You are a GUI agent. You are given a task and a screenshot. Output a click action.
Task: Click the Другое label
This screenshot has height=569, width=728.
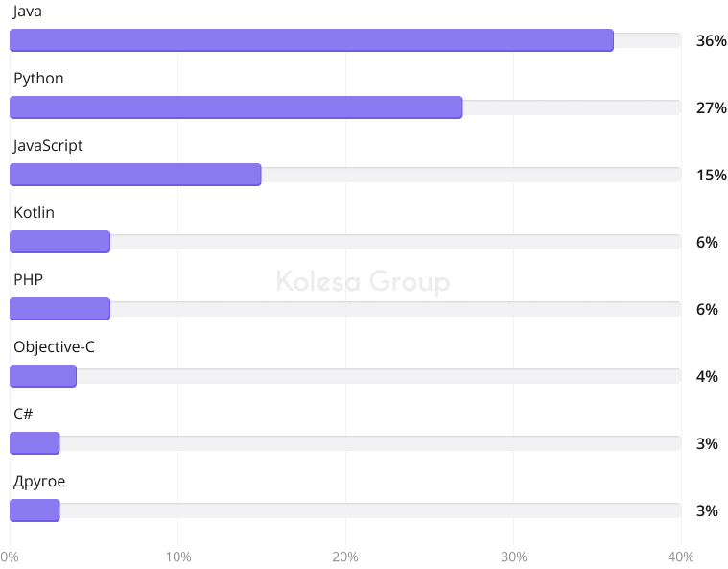(x=39, y=482)
